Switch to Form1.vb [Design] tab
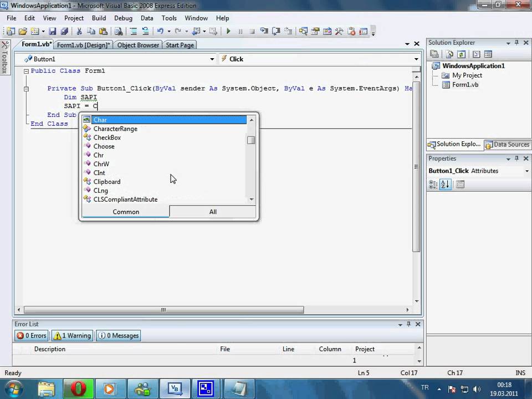This screenshot has width=532, height=399. coord(84,45)
